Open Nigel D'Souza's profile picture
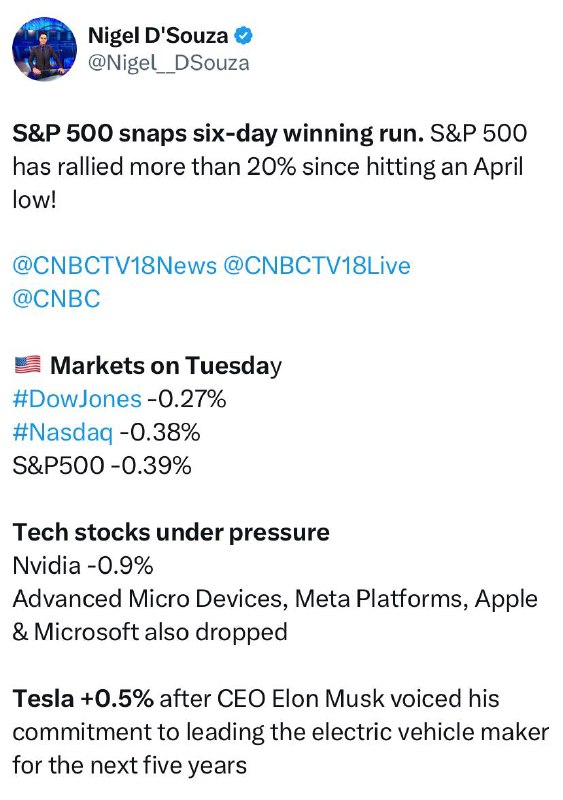The height and width of the screenshot is (800, 563). pyautogui.click(x=44, y=48)
